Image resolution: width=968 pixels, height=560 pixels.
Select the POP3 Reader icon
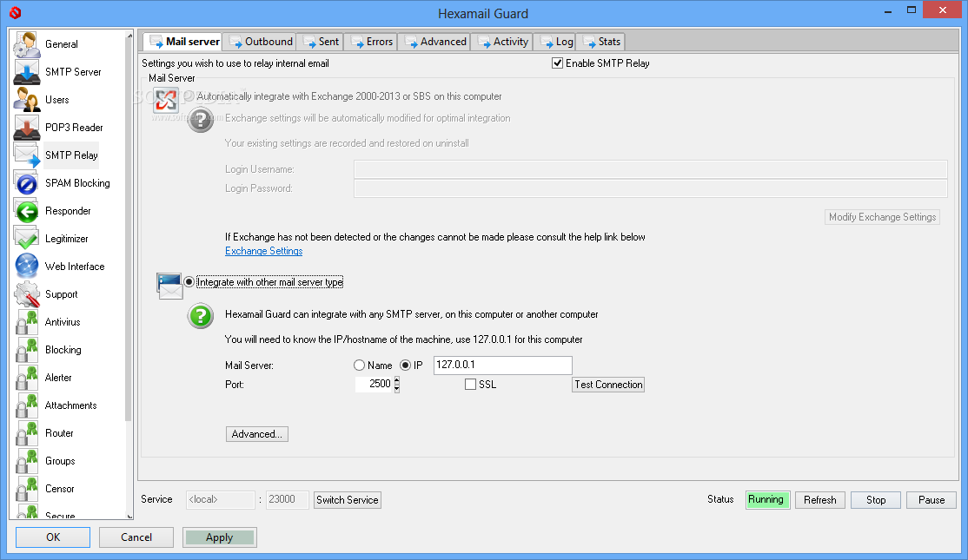(x=27, y=128)
